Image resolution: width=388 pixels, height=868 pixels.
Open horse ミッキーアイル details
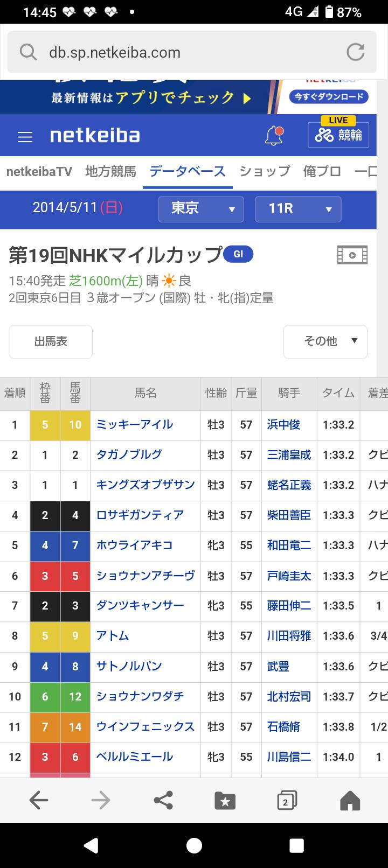click(x=135, y=425)
